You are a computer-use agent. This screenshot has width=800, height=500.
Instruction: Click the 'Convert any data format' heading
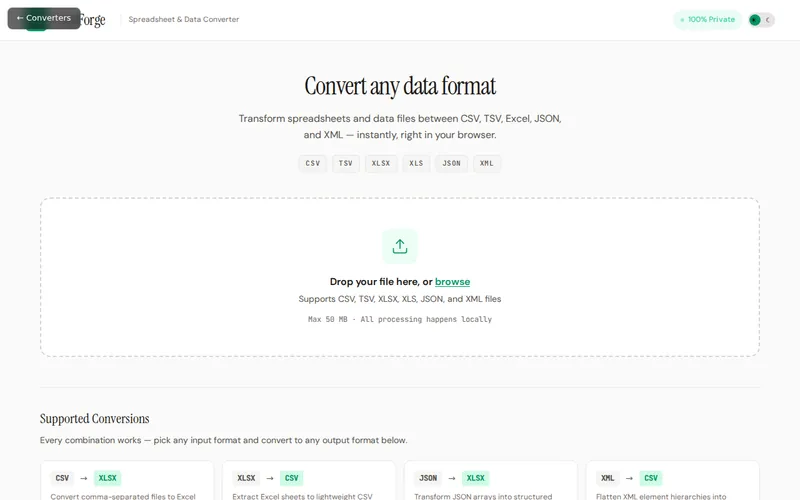pyautogui.click(x=400, y=86)
